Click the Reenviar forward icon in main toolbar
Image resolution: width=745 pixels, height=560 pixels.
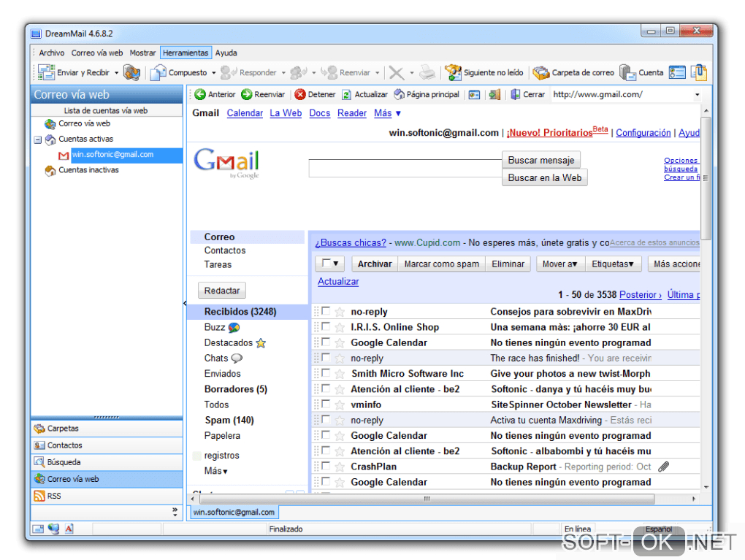[329, 72]
